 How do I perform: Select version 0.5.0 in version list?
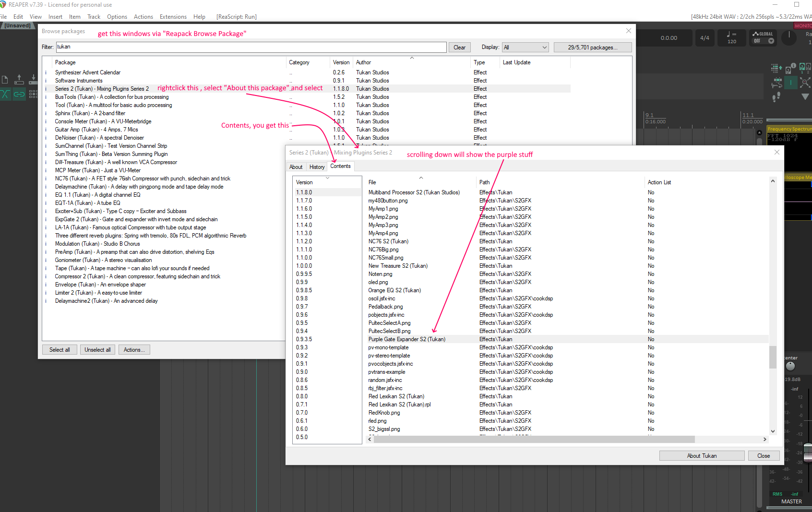click(x=327, y=437)
